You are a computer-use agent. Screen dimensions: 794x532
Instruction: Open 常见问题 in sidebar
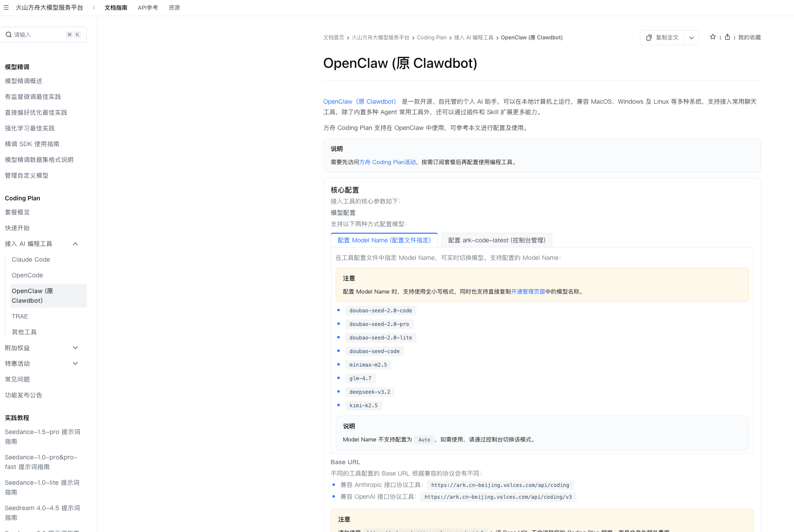click(18, 379)
